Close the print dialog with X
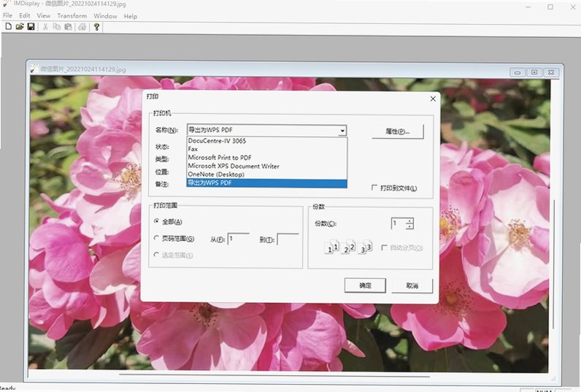Image resolution: width=581 pixels, height=392 pixels. coord(433,99)
